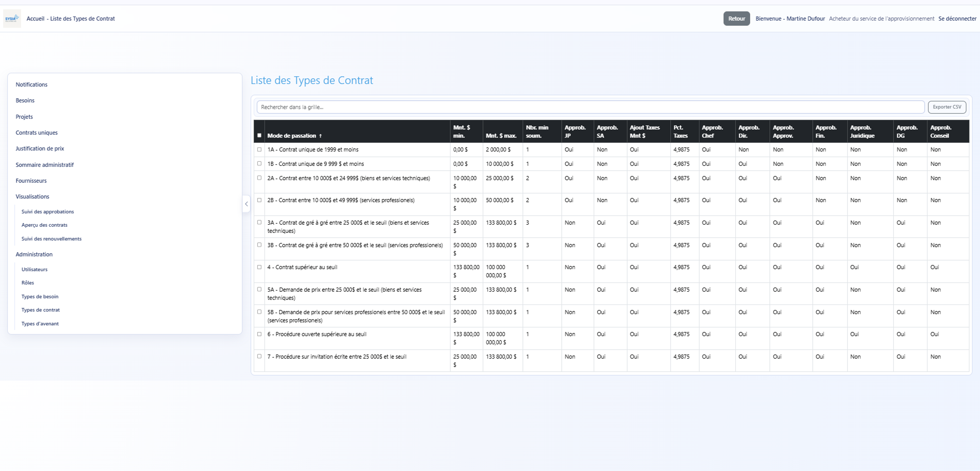The width and height of the screenshot is (980, 471).
Task: Open Suivi des renouvellements
Action: pyautogui.click(x=51, y=239)
